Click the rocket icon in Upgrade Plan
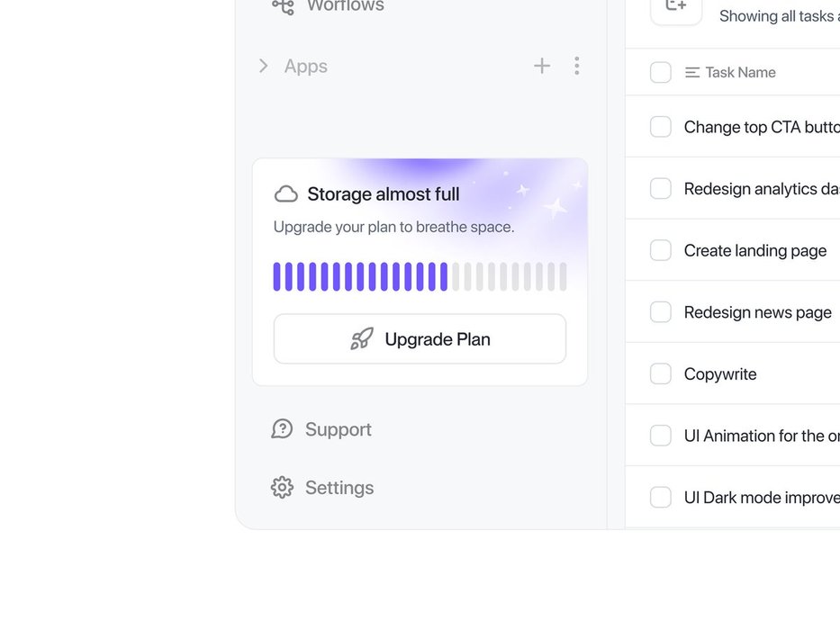 coord(362,339)
